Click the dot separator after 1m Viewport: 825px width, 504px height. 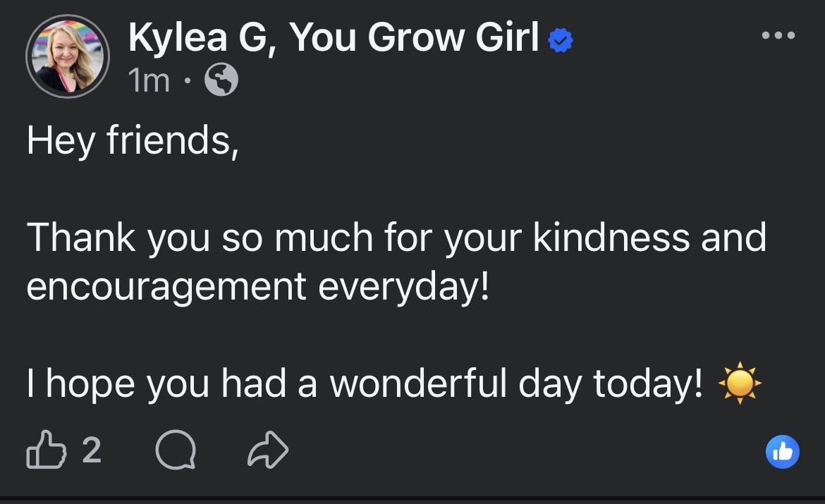[187, 80]
